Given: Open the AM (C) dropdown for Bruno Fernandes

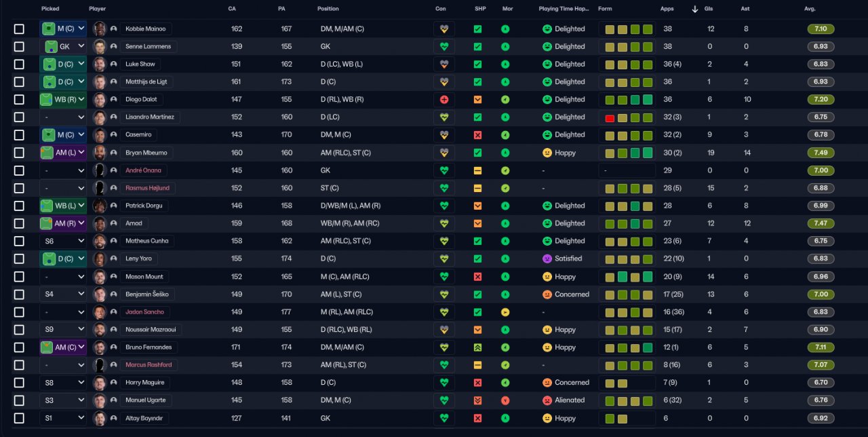Looking at the screenshot, I should pos(63,347).
